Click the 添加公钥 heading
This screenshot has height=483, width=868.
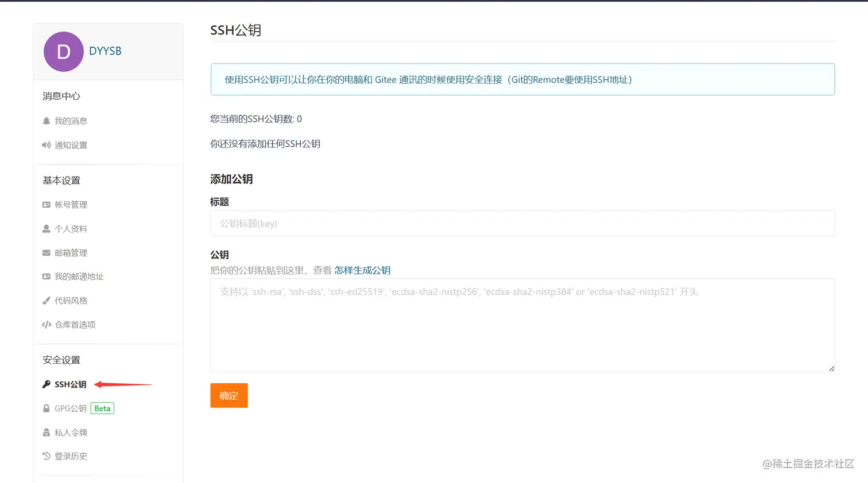[231, 179]
